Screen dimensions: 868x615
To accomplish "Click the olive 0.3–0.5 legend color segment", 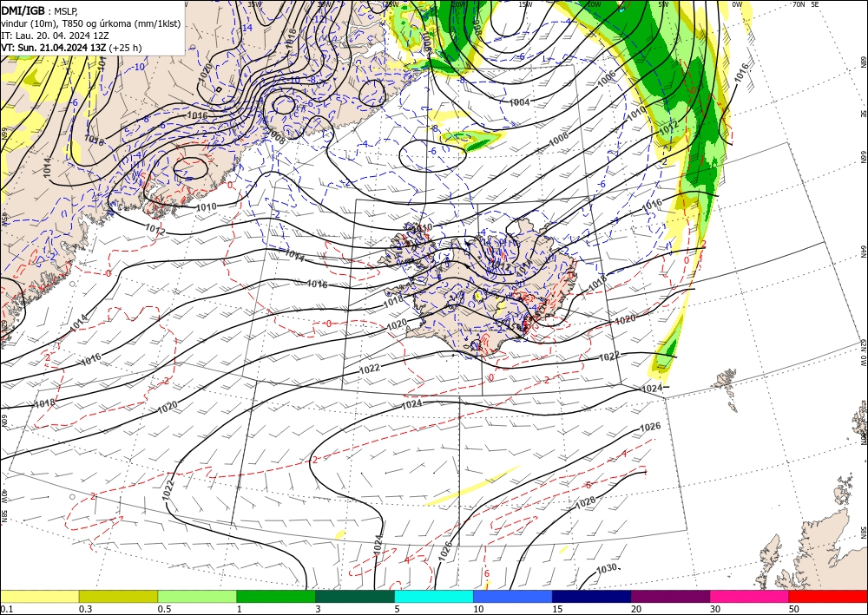I will (x=118, y=596).
